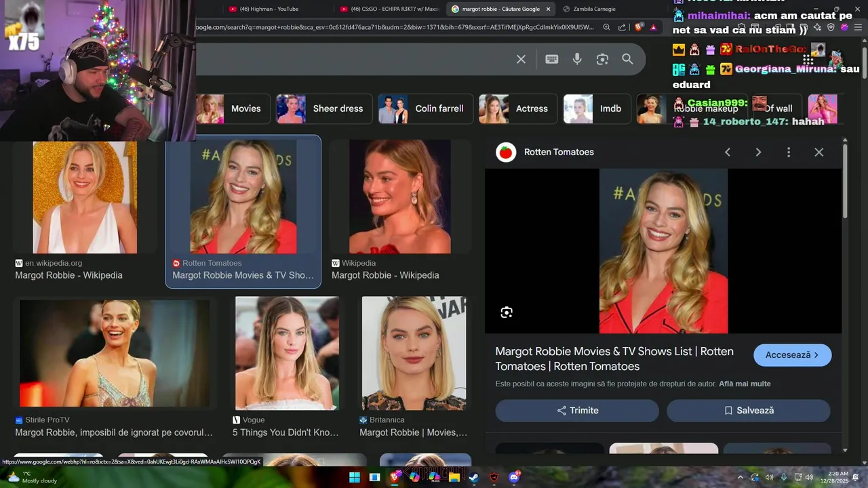Open the Stirile ProTV image result
Screen dimensions: 868x488
point(114,354)
